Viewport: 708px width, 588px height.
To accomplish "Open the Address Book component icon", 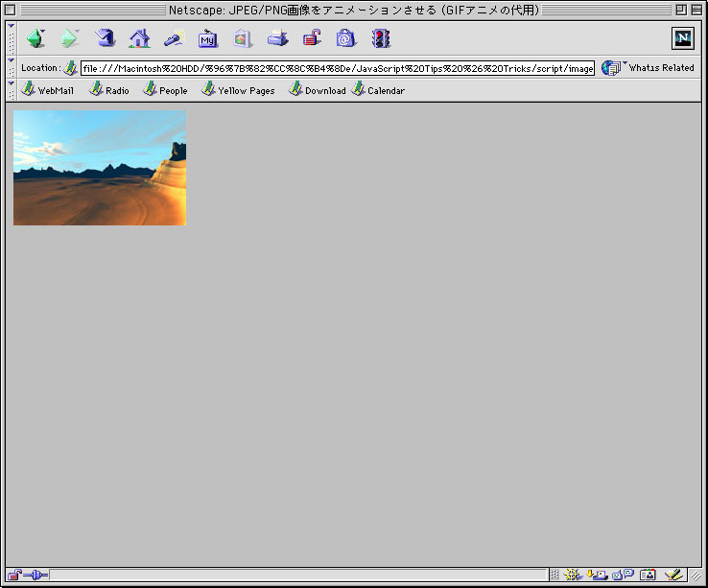I will (x=648, y=575).
